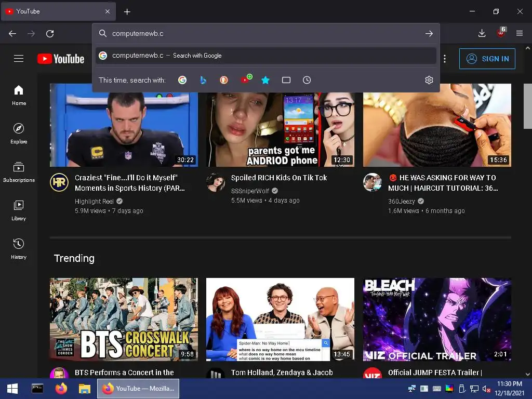
Task: Open 'BTS Performs a Concert in the' title
Action: tap(124, 373)
